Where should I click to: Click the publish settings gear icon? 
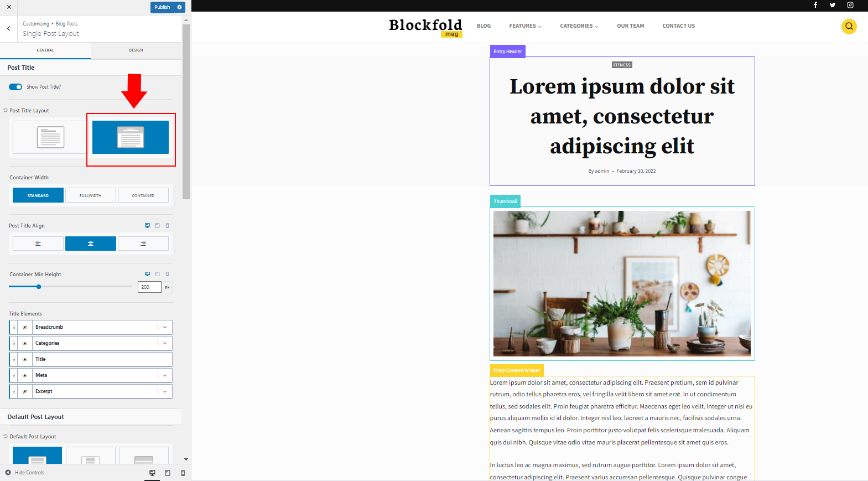[179, 7]
